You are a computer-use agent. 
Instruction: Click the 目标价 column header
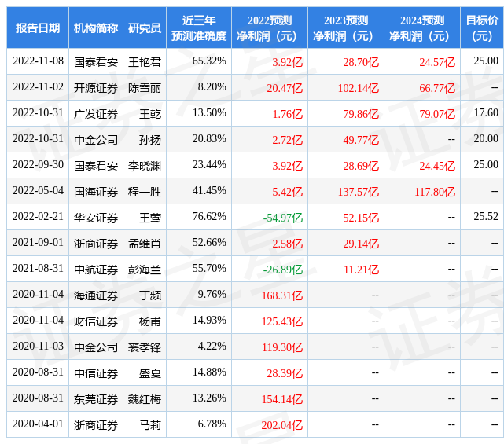point(482,28)
